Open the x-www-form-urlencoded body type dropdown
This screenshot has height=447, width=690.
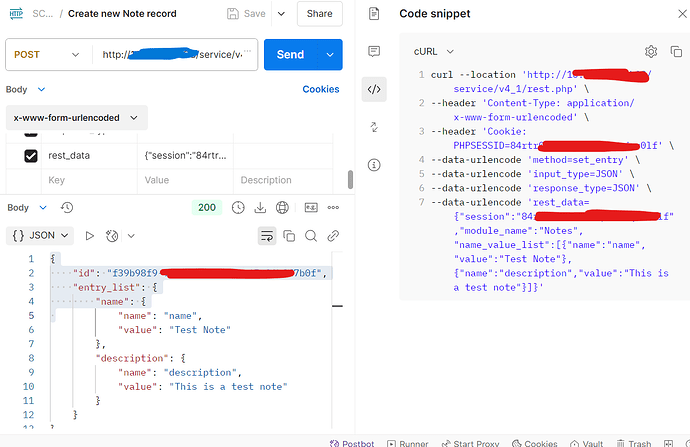point(76,118)
